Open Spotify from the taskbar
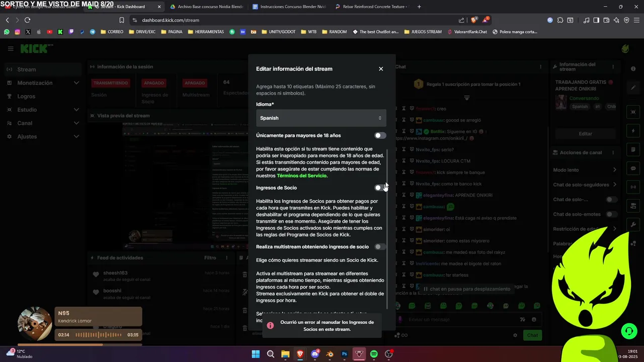This screenshot has height=362, width=644. (374, 354)
